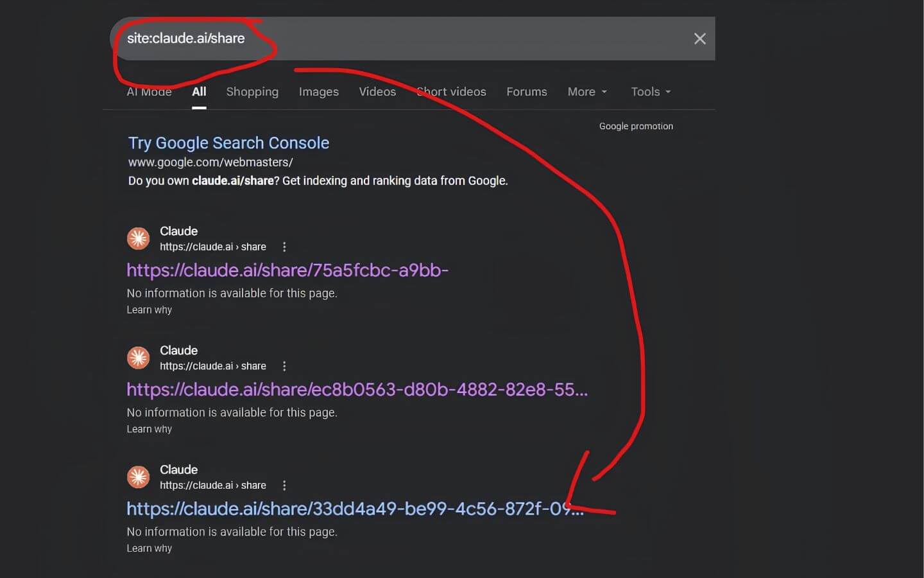This screenshot has width=924, height=578.
Task: Click the Claude favicon above the 75a5fcbc result
Action: (x=138, y=238)
